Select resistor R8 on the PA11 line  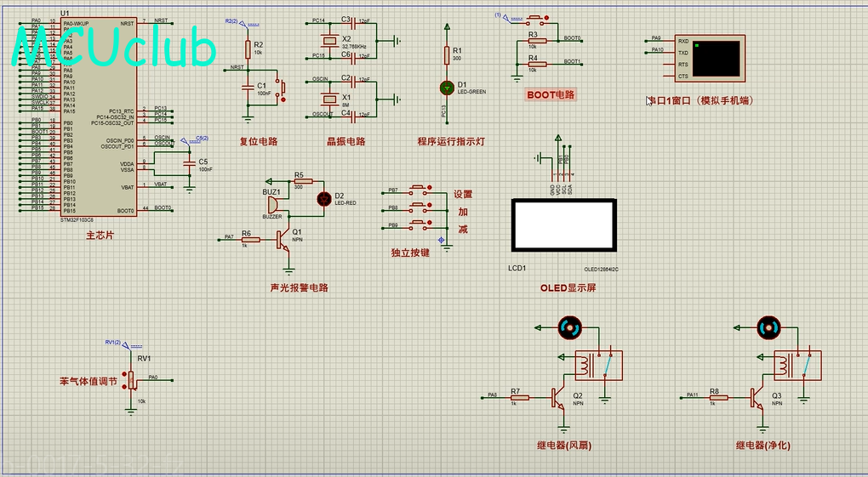pos(718,397)
